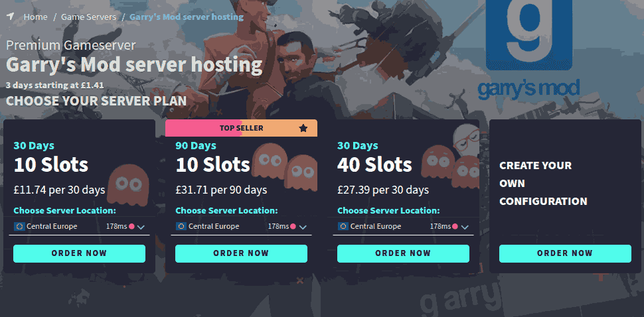Screen dimensions: 644x317
Task: Order the 30 Days 10 Slots plan
Action: pyautogui.click(x=79, y=253)
